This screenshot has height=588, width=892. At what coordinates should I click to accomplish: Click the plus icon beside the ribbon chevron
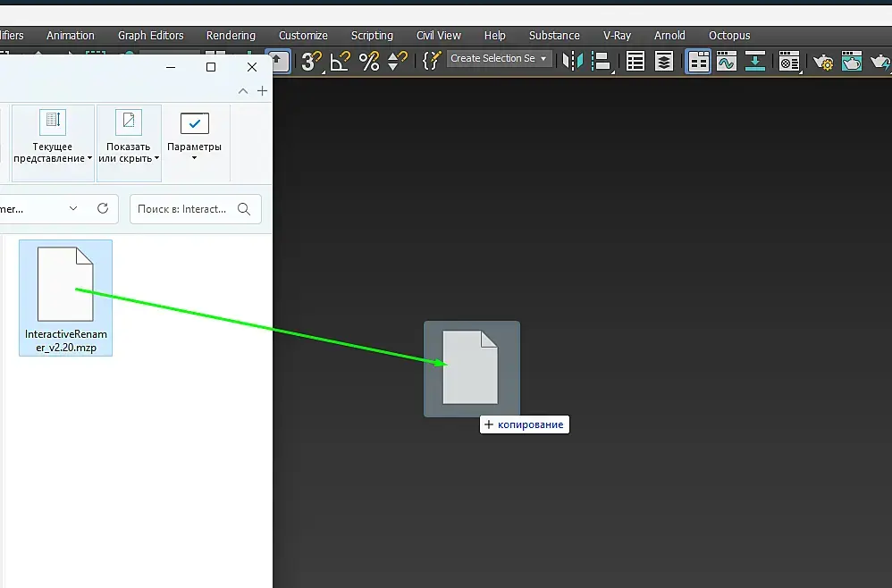262,91
